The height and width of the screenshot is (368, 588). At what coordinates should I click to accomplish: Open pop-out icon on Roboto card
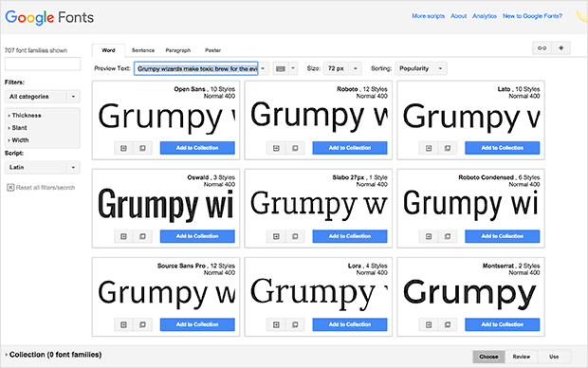[295, 148]
